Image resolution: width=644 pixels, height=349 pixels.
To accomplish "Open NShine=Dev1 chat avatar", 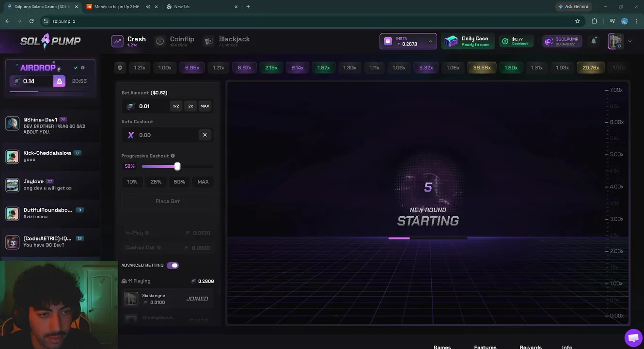I will click(12, 123).
